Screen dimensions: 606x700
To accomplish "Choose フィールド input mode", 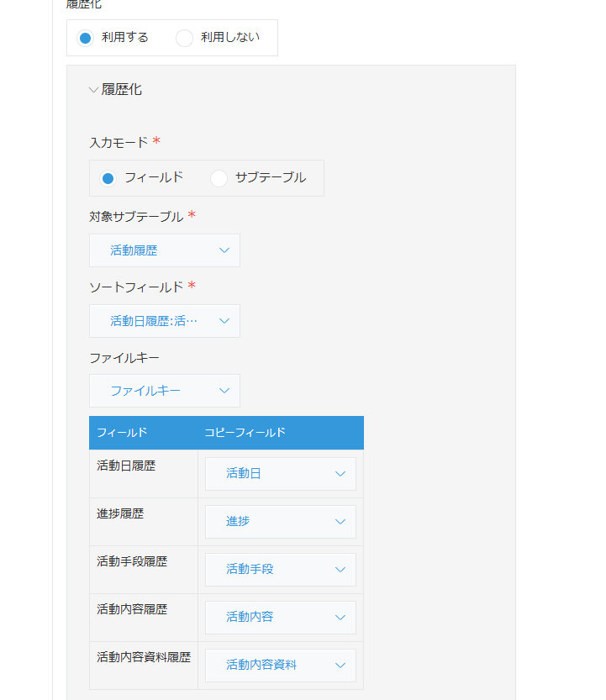I will (108, 178).
